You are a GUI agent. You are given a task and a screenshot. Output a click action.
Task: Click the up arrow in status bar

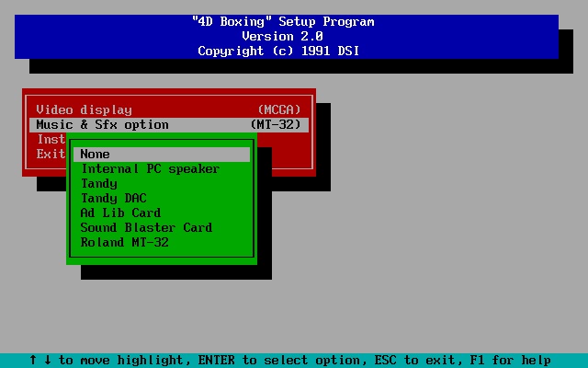(33, 360)
